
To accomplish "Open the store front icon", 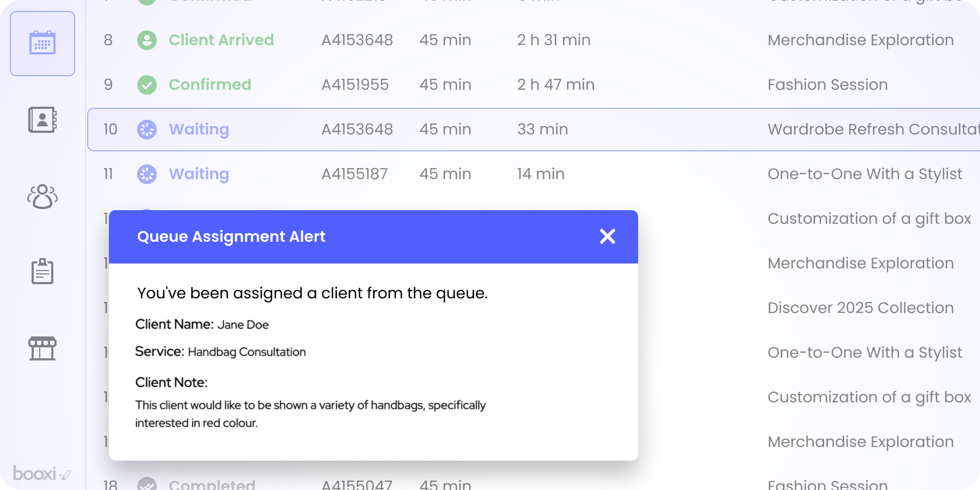I will click(42, 348).
